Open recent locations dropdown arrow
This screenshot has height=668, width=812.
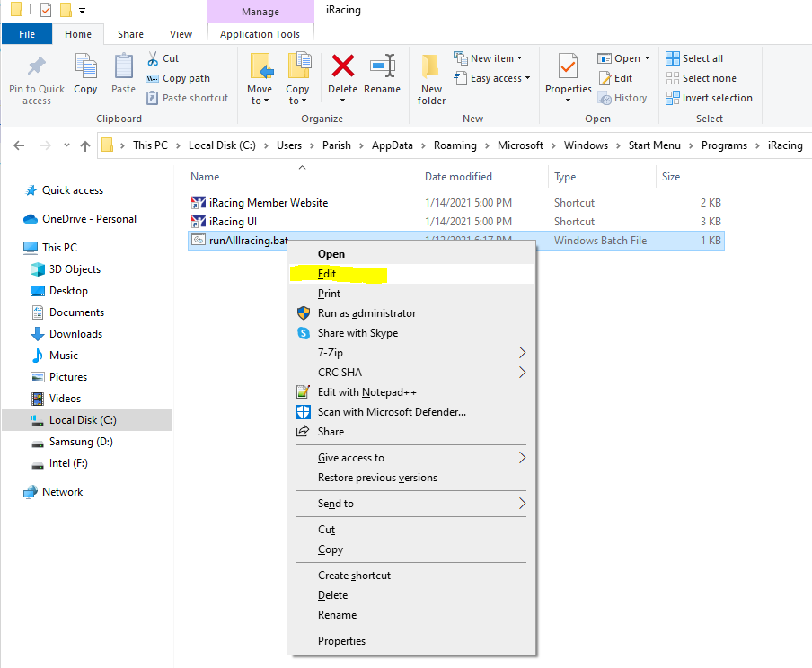coord(66,145)
